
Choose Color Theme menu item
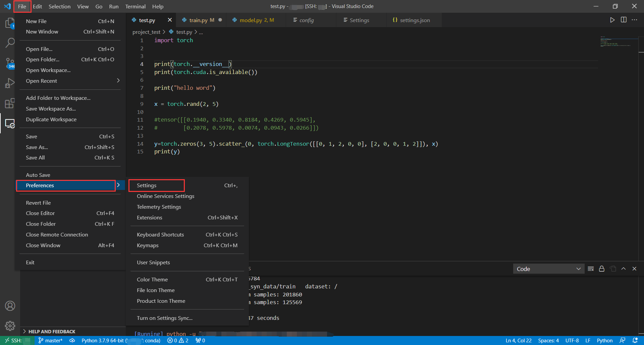pos(187,279)
